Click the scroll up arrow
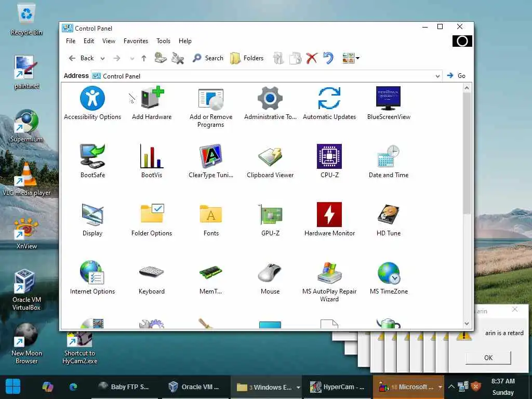This screenshot has width=532, height=399. (467, 88)
